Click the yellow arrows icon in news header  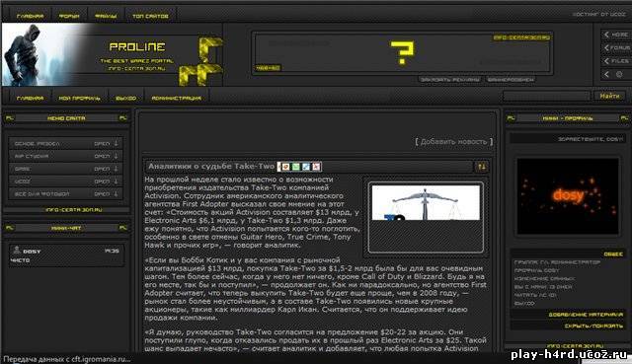(x=482, y=167)
